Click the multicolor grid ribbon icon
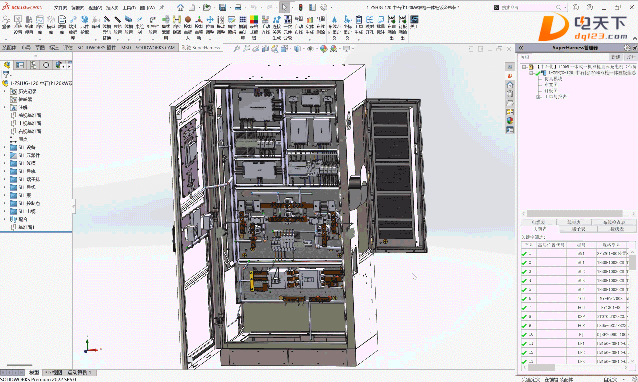 (254, 19)
